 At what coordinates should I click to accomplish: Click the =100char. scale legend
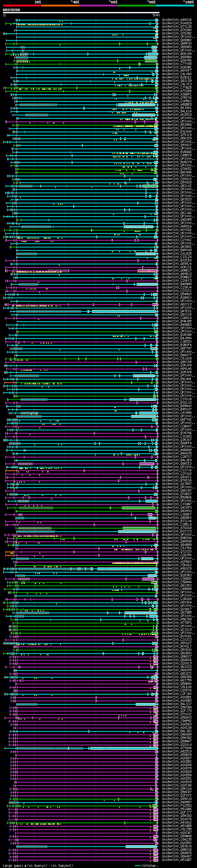[x=147, y=865]
